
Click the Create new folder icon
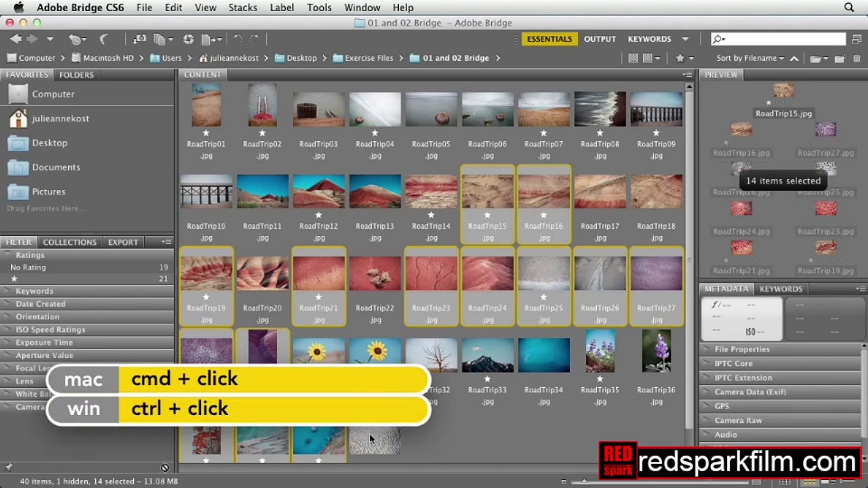pyautogui.click(x=840, y=58)
